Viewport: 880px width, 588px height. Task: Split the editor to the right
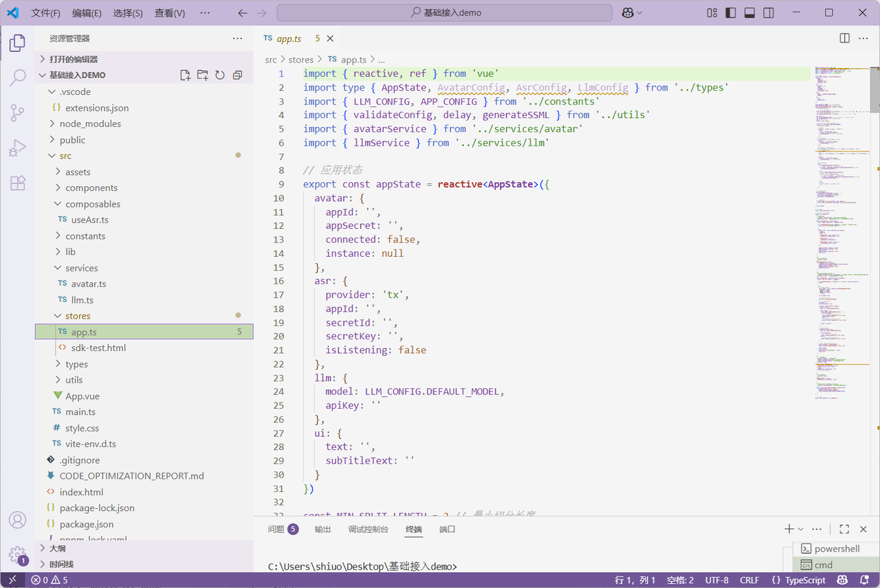pos(844,38)
